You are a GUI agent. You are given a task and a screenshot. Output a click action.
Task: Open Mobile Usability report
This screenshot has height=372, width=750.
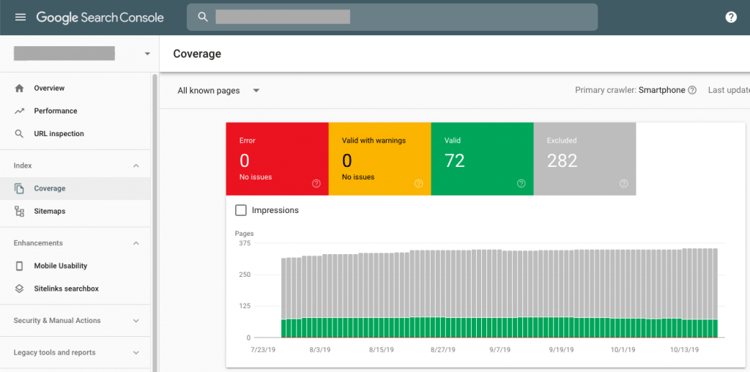75,266
